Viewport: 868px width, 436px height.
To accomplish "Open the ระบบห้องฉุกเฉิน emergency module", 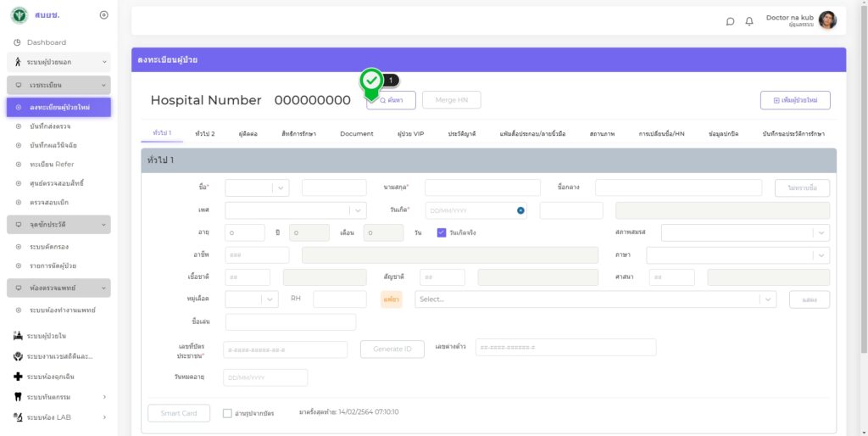I will 58,376.
